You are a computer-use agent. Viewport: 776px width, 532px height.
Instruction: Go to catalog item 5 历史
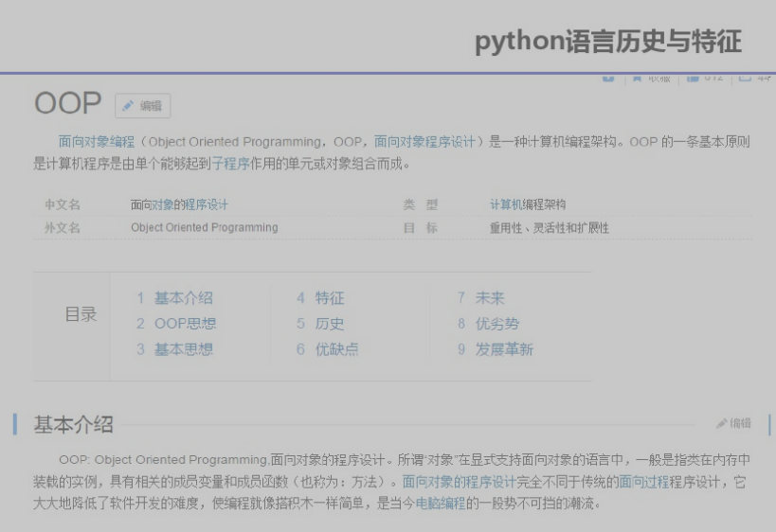click(320, 324)
